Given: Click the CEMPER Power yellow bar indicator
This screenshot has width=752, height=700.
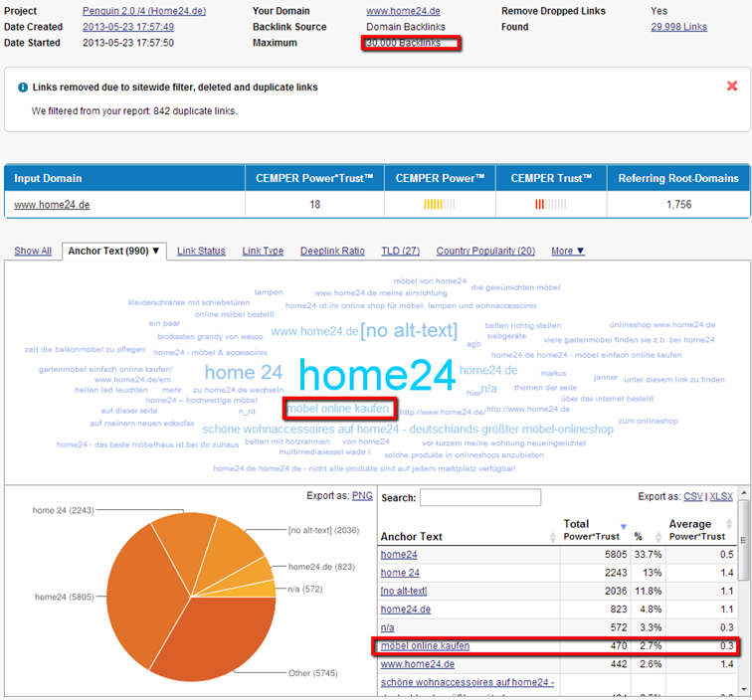Looking at the screenshot, I should click(x=440, y=205).
